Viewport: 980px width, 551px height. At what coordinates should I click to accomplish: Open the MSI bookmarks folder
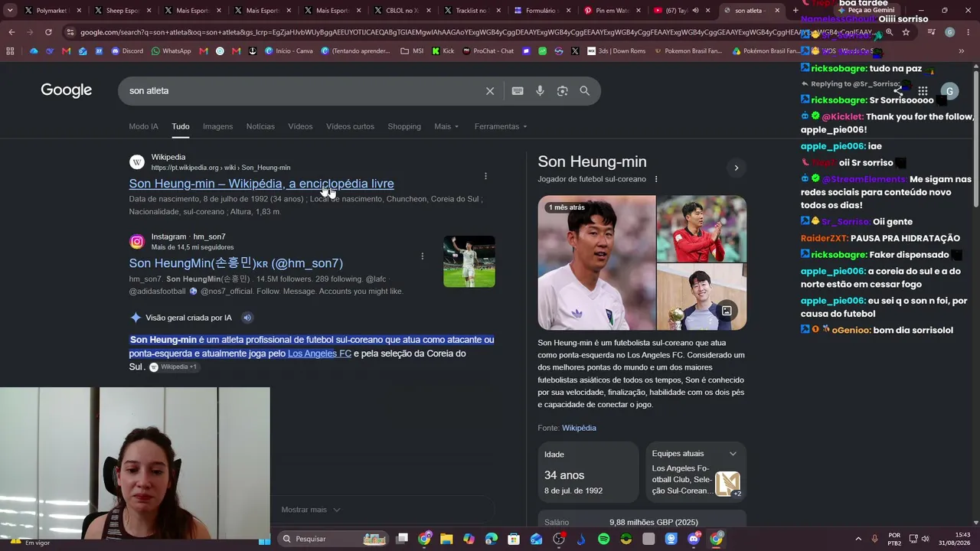tap(412, 51)
